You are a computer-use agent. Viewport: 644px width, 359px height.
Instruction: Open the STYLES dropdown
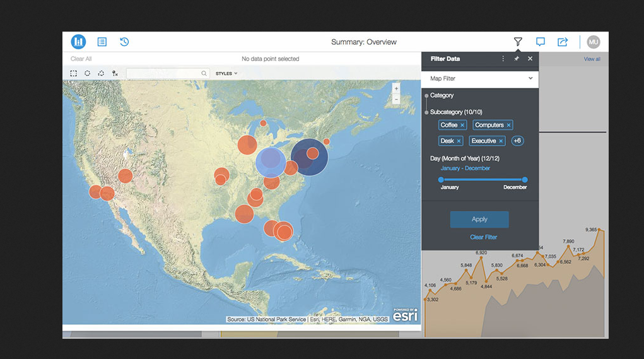pyautogui.click(x=226, y=73)
